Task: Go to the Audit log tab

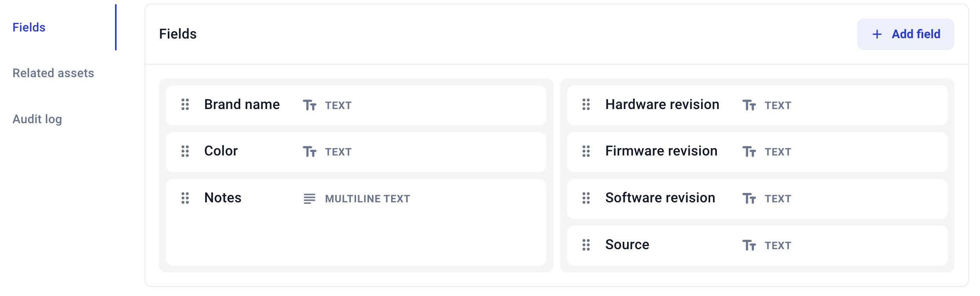Action: [37, 119]
